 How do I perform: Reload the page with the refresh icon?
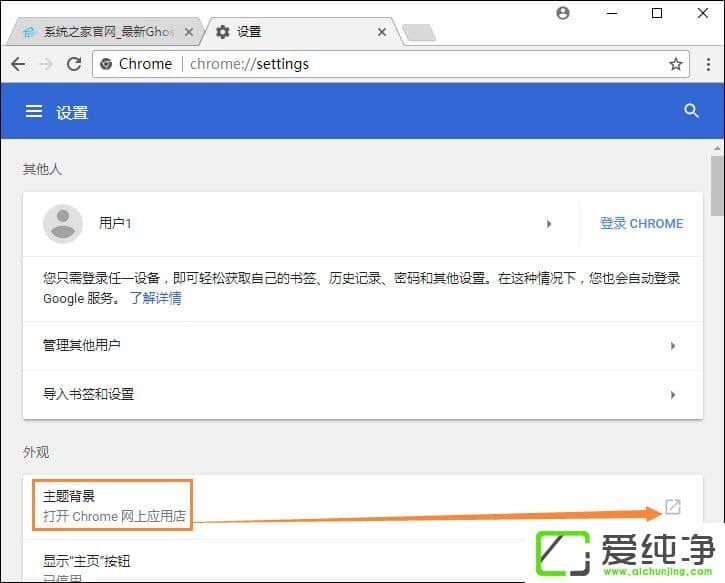click(73, 64)
